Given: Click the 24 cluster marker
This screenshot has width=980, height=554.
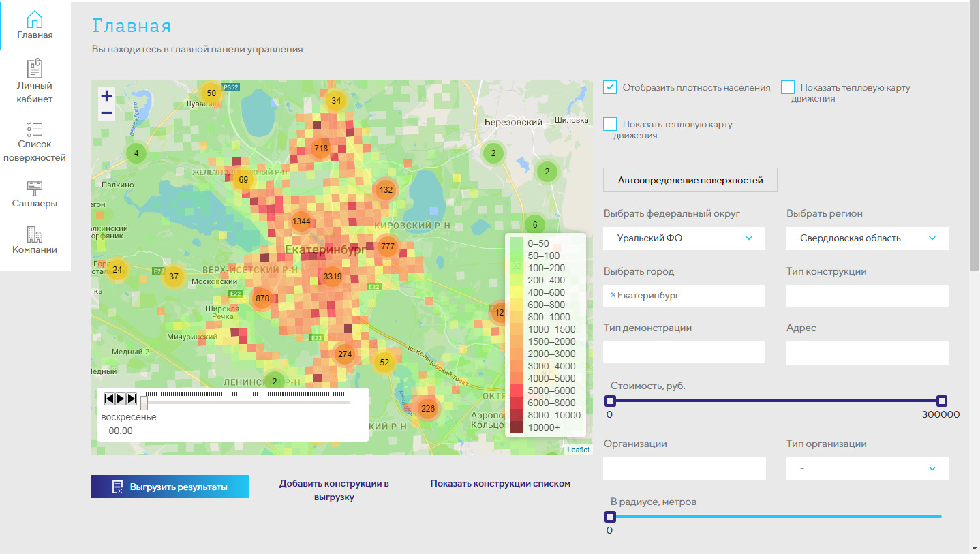Looking at the screenshot, I should pyautogui.click(x=117, y=270).
